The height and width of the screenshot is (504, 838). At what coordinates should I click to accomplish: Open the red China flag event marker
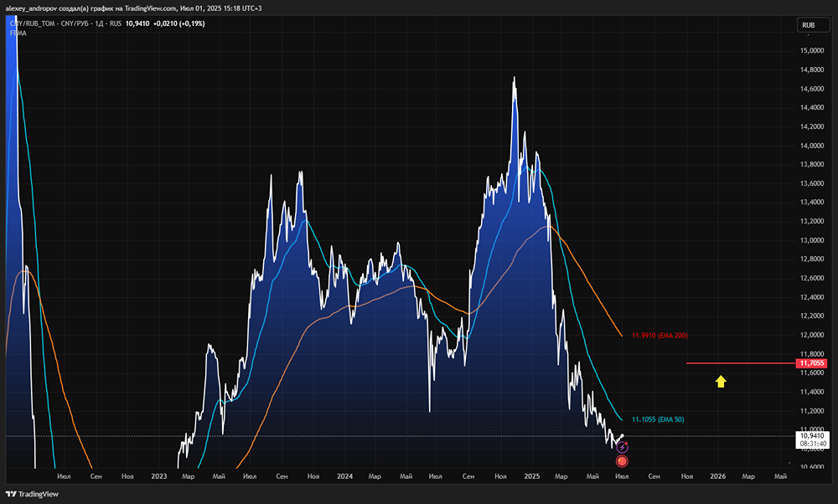(622, 461)
